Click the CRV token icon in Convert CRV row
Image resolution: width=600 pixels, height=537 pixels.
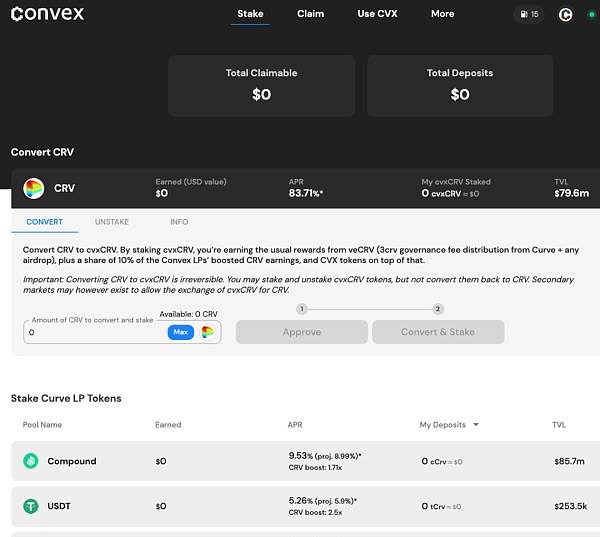[34, 188]
